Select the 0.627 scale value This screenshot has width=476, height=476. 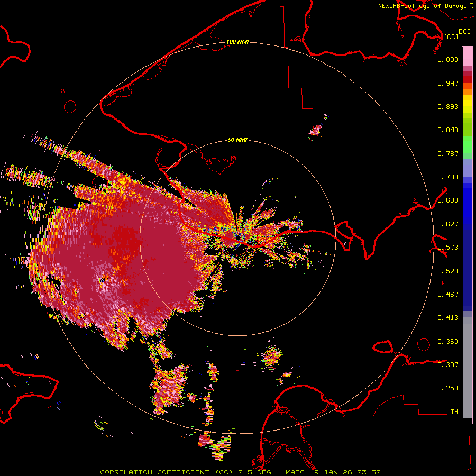click(x=448, y=224)
